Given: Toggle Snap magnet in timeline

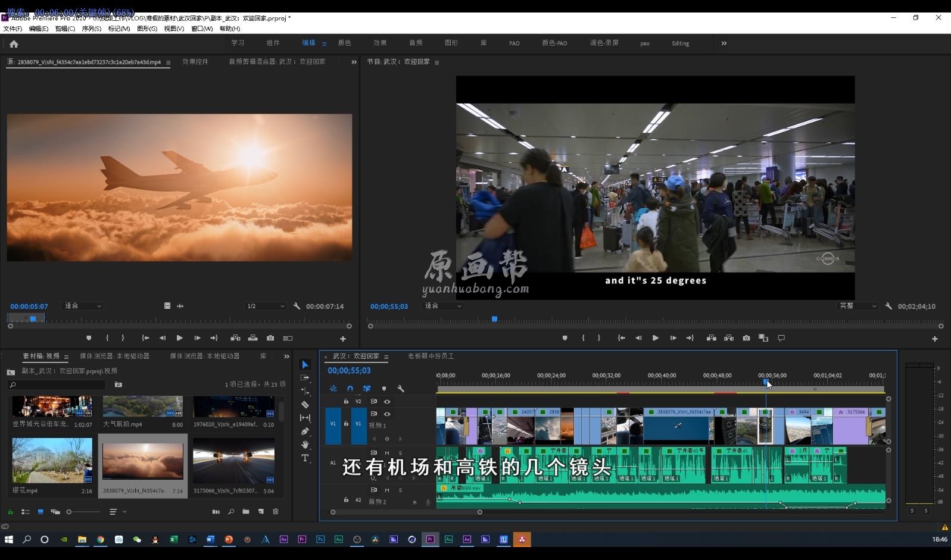Looking at the screenshot, I should (x=350, y=389).
